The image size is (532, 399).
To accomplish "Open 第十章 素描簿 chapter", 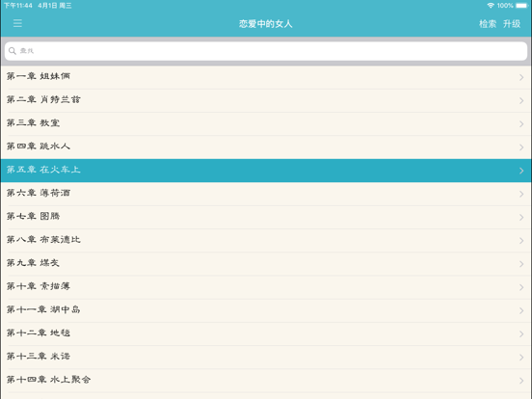I will (266, 287).
